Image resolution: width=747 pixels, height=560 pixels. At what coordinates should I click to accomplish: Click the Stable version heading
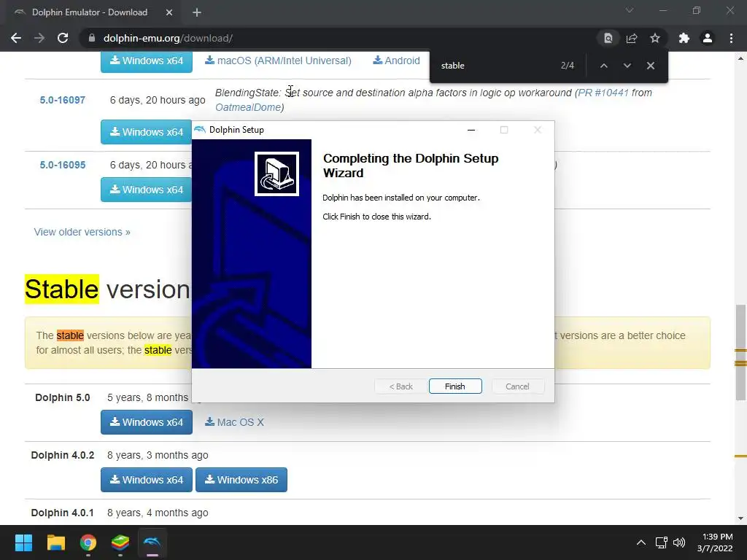108,289
